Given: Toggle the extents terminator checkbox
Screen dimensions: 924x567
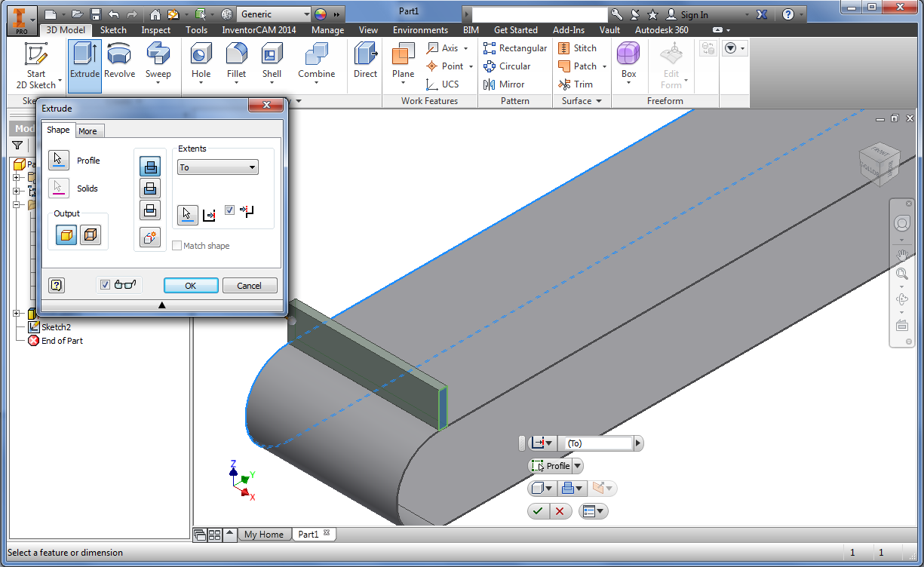Looking at the screenshot, I should 230,210.
